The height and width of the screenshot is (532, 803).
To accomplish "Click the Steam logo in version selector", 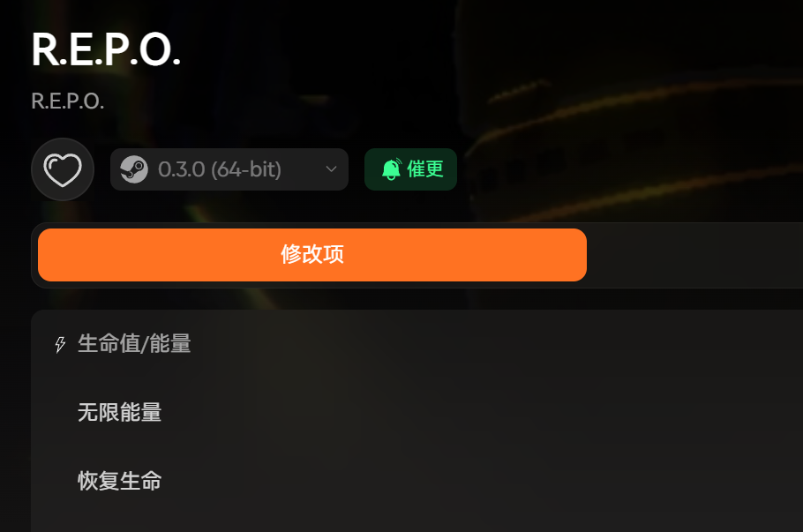I will tap(133, 169).
